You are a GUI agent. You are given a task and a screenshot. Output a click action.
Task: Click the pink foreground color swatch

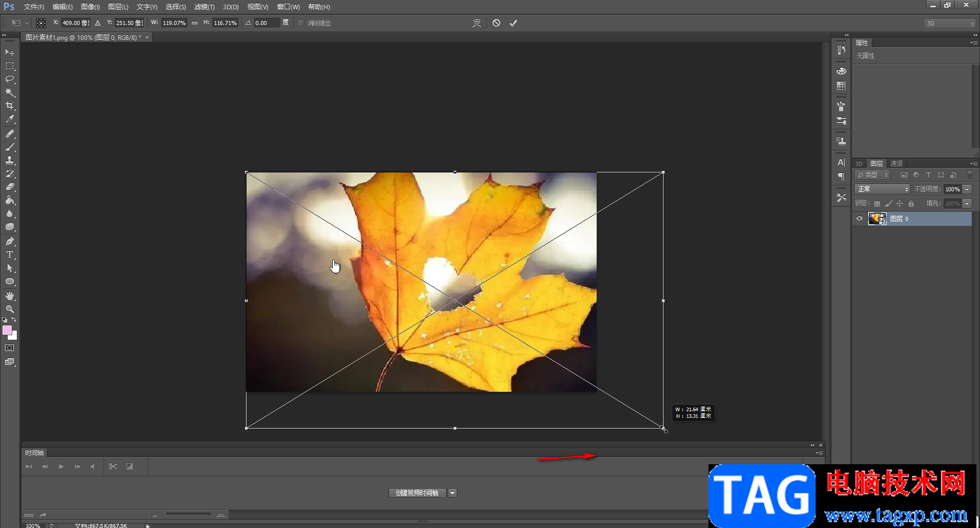[x=7, y=331]
